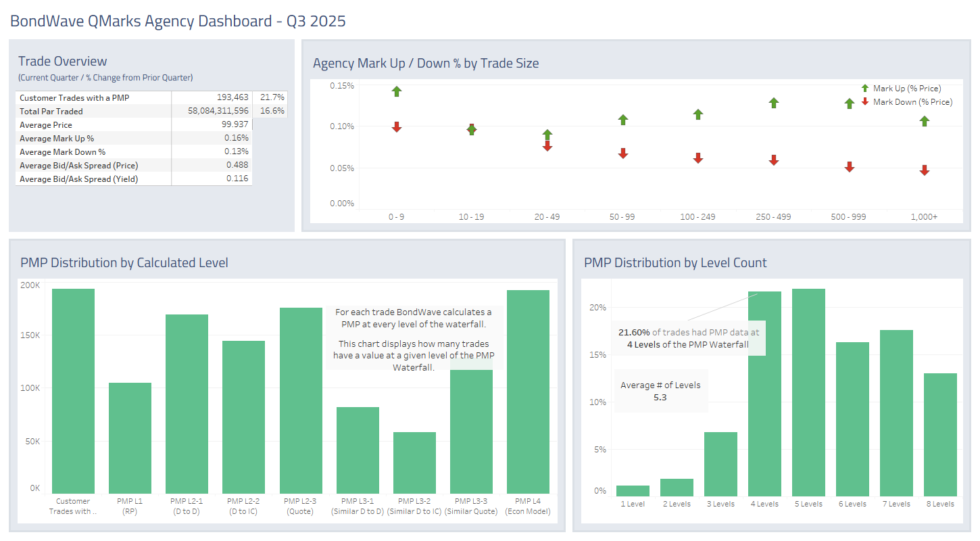
Task: Select the 5 Levels bar
Action: pyautogui.click(x=808, y=392)
